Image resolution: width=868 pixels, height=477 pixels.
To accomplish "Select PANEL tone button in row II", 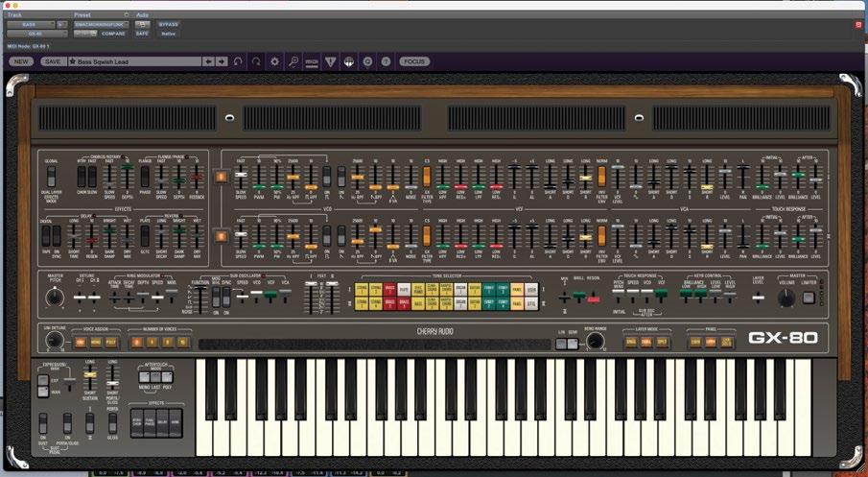I will 517,303.
